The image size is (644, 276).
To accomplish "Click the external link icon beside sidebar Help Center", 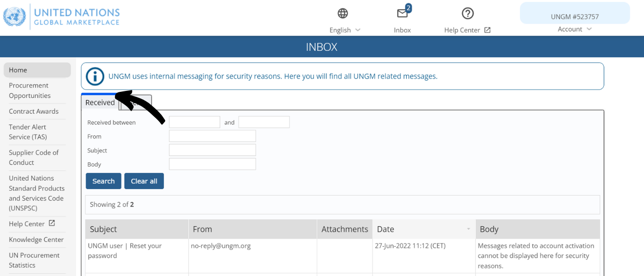I will [x=52, y=223].
